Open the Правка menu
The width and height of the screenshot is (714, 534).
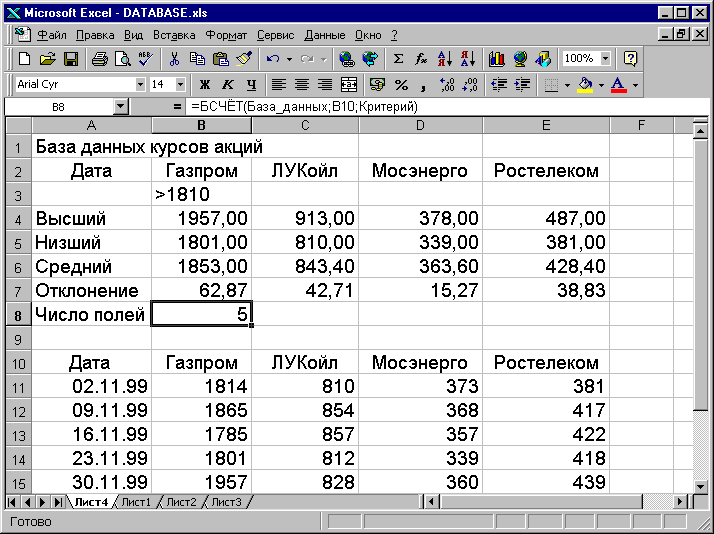(x=95, y=35)
